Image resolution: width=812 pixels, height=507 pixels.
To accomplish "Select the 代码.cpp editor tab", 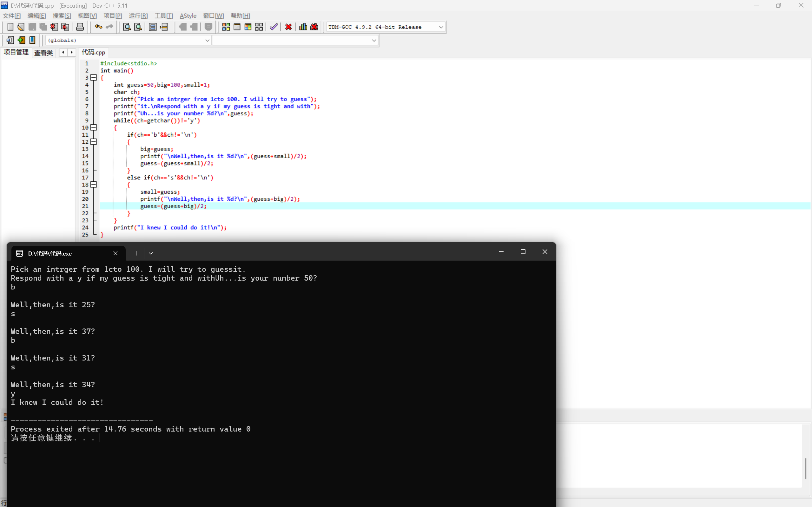I will pos(93,52).
